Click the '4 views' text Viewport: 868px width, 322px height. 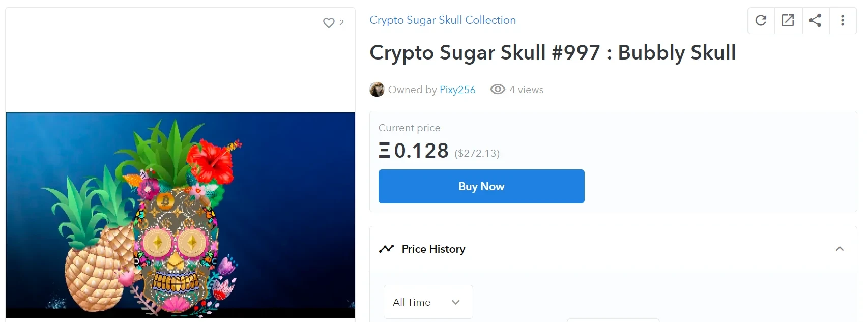point(527,90)
